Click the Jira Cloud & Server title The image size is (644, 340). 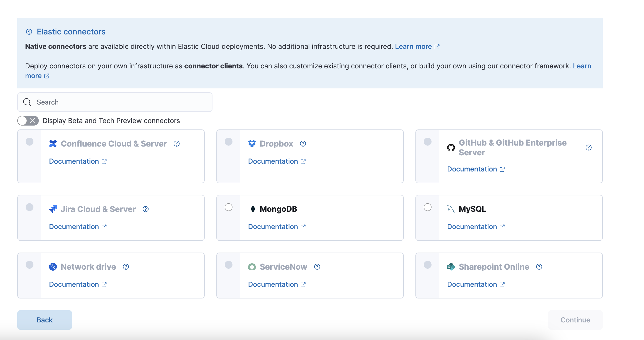[x=98, y=209]
